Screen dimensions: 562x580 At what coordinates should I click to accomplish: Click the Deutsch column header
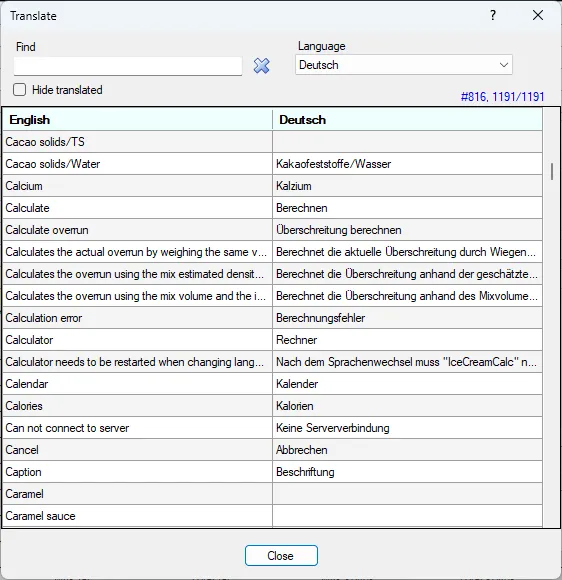tap(407, 120)
